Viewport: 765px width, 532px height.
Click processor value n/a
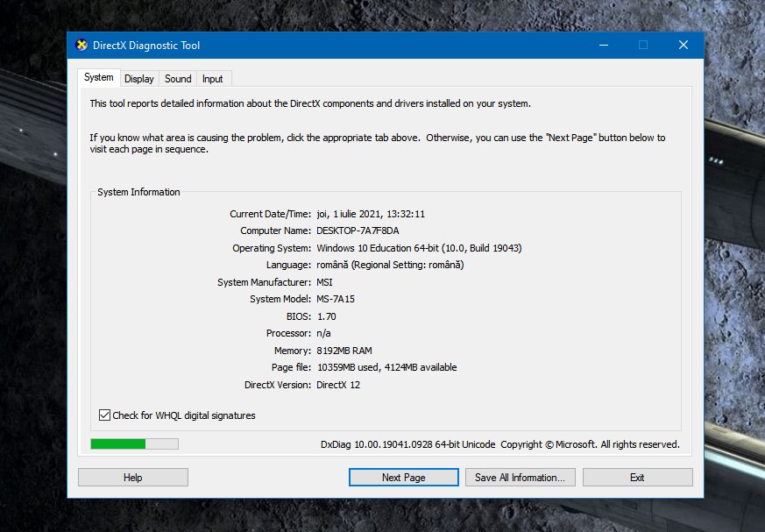pyautogui.click(x=323, y=333)
